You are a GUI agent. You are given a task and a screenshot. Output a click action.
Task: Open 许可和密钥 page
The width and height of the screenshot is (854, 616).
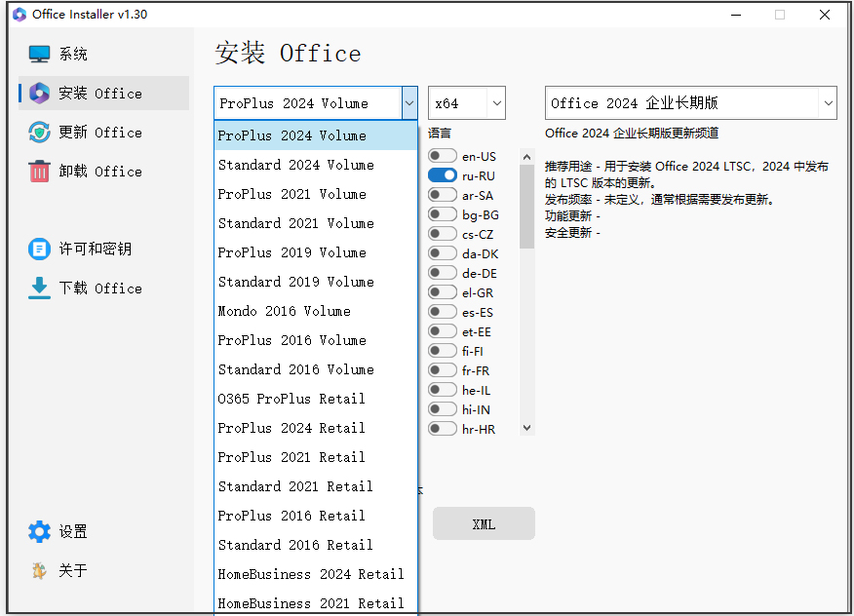[x=103, y=249]
